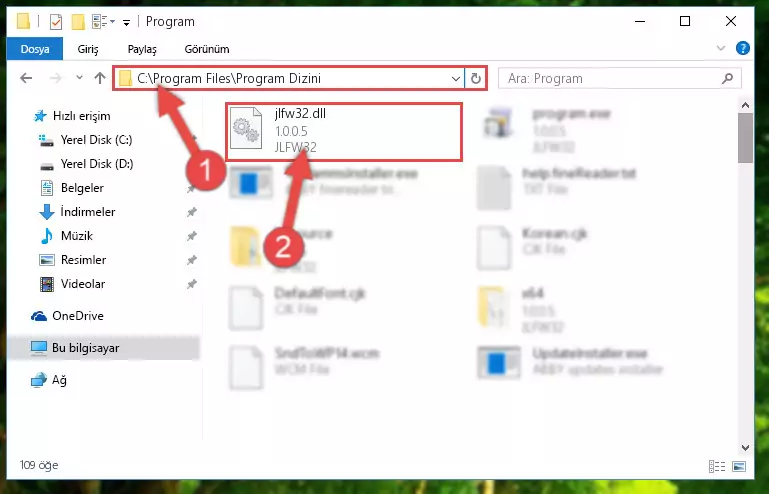The width and height of the screenshot is (769, 494).
Task: Click the Properties checkmark quick access icon
Action: tap(56, 22)
